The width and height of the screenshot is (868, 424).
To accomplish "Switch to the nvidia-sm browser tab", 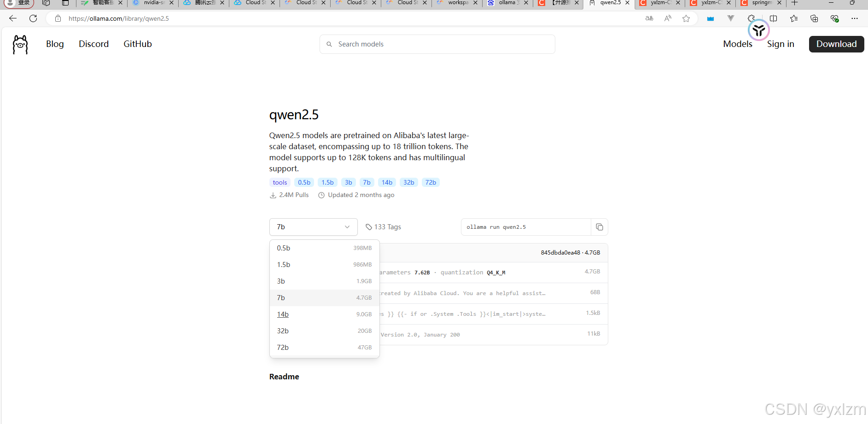I will click(153, 3).
